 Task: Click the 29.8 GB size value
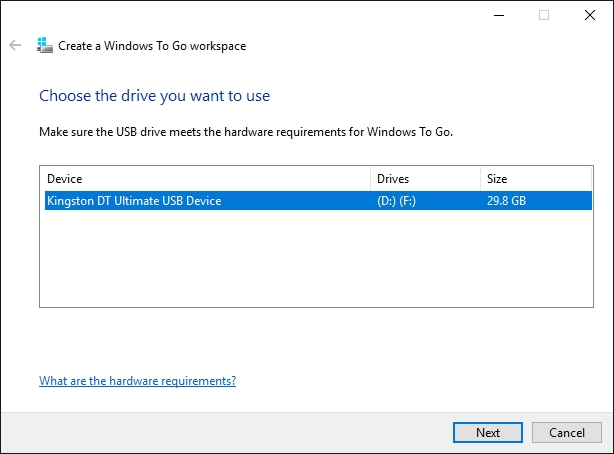[x=505, y=201]
